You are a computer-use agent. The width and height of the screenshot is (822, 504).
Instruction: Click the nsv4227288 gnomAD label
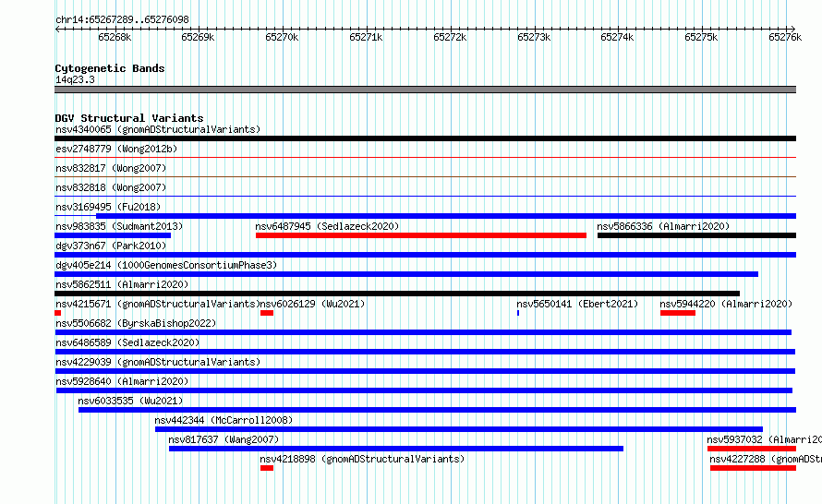tap(766, 459)
